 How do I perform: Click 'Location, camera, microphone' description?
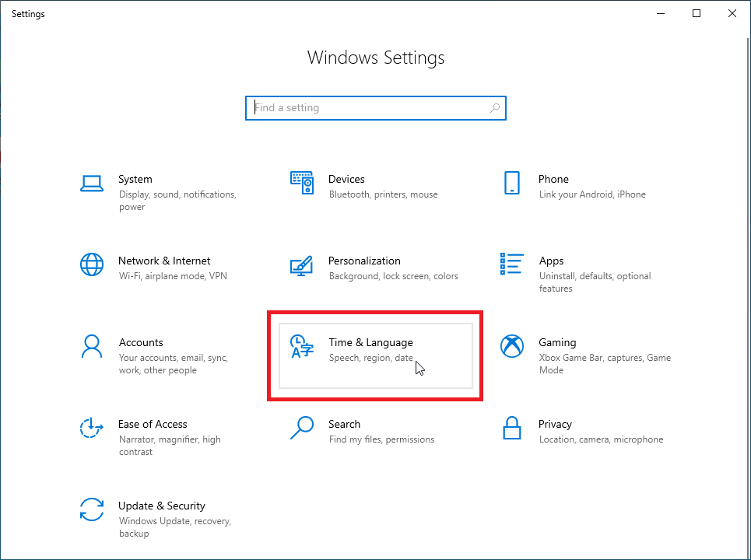coord(601,439)
